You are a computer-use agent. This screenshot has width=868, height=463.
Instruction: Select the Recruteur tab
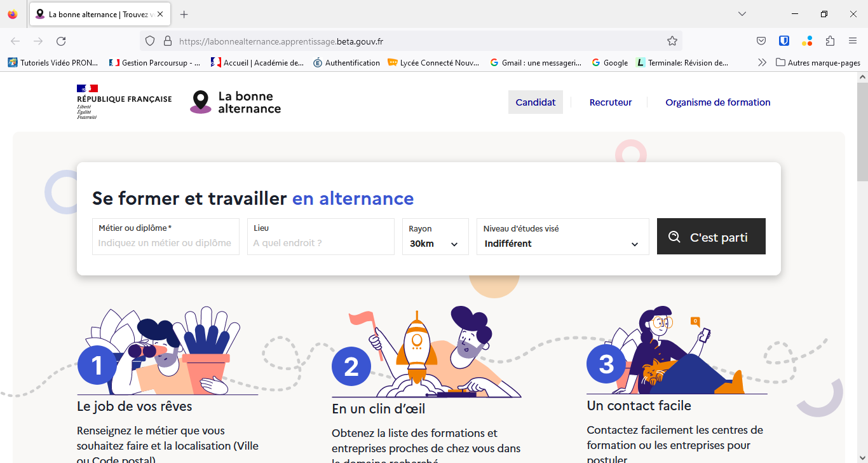[611, 102]
